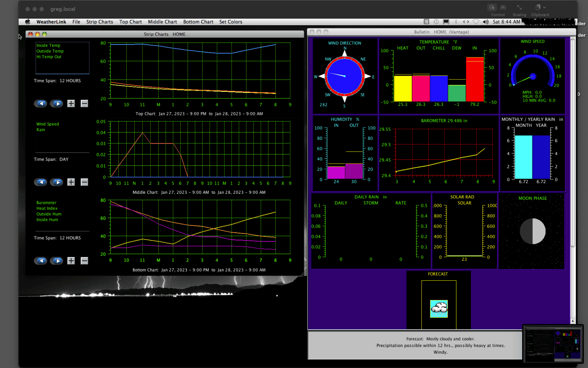Open the Set Colors menu
Image resolution: width=588 pixels, height=368 pixels.
click(x=231, y=22)
